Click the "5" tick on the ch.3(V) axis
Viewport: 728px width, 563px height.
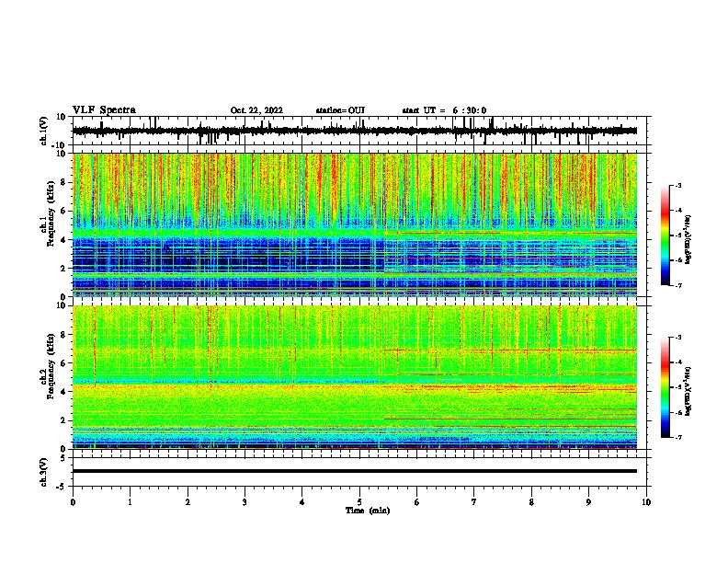64,458
